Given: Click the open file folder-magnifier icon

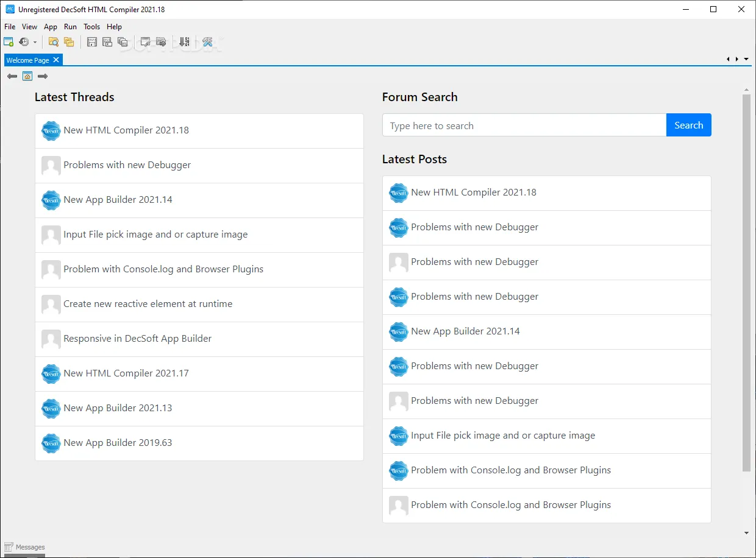Looking at the screenshot, I should coord(54,42).
